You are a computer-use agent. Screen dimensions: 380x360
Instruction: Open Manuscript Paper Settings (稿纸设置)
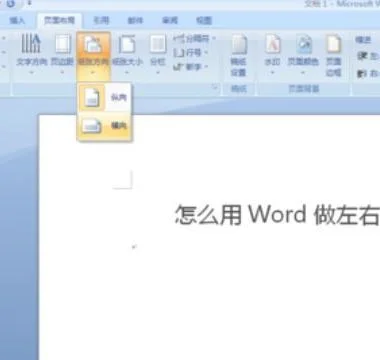click(x=239, y=55)
